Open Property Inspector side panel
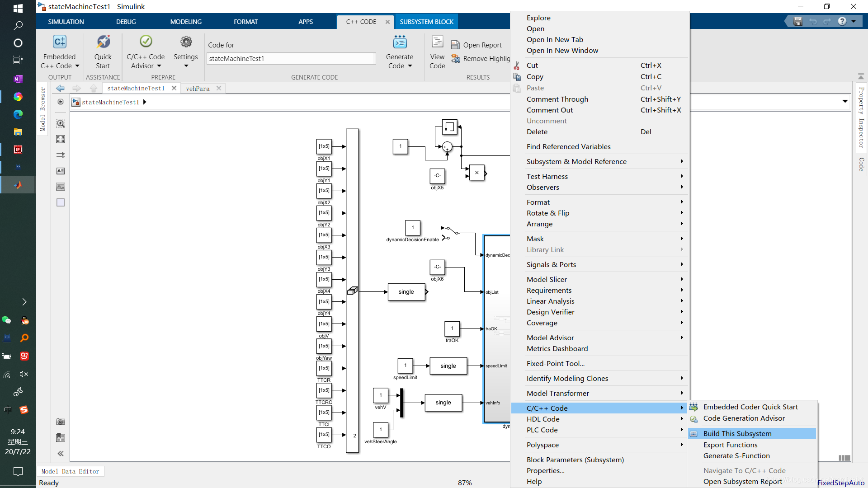The height and width of the screenshot is (488, 868). click(861, 117)
